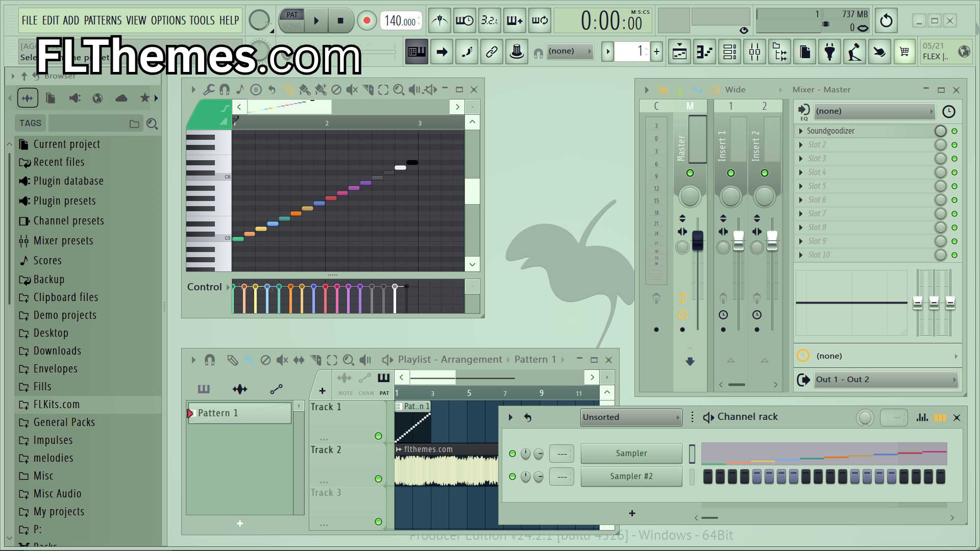
Task: Select Piano roll zoom magnifier tool
Action: (x=399, y=90)
